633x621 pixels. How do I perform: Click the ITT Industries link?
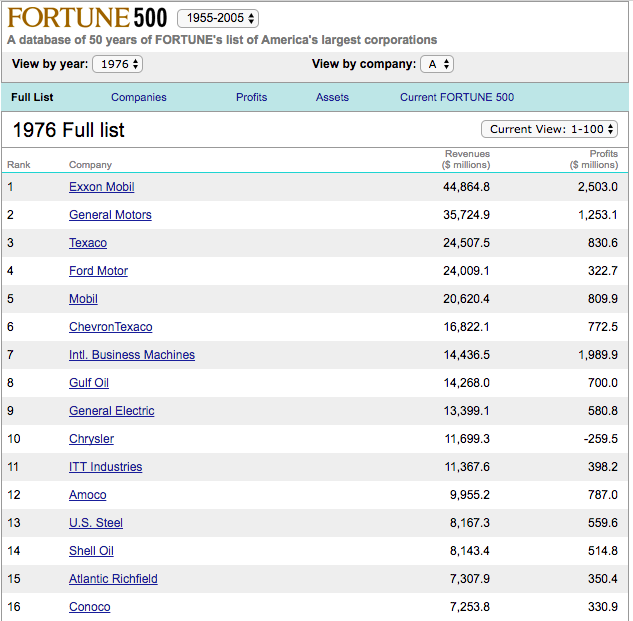coord(106,467)
